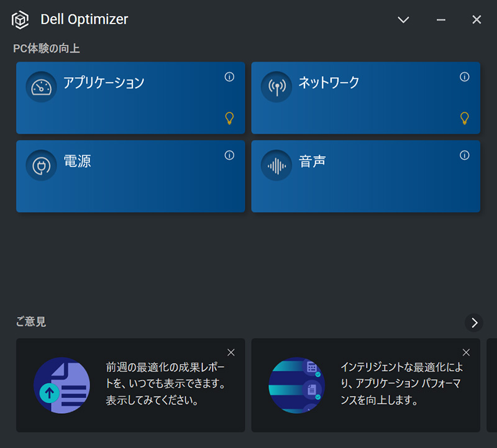
Task: Click the 音声 waveform icon
Action: tap(276, 165)
